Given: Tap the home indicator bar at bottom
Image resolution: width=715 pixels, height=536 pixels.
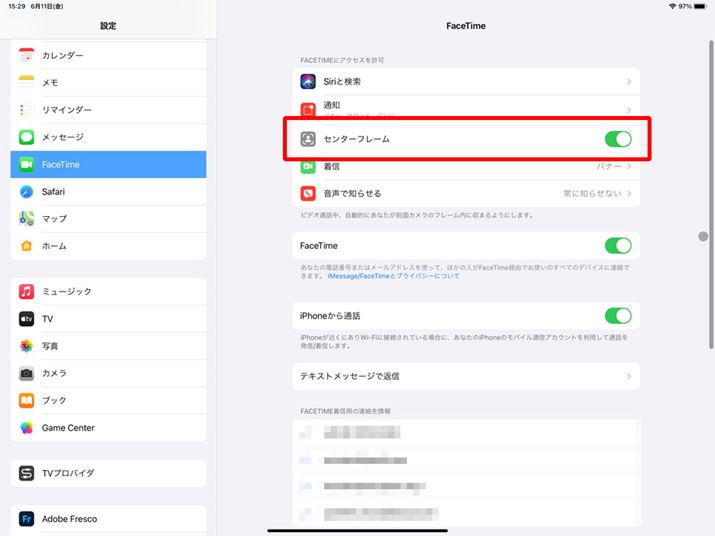Looking at the screenshot, I should pos(358,531).
